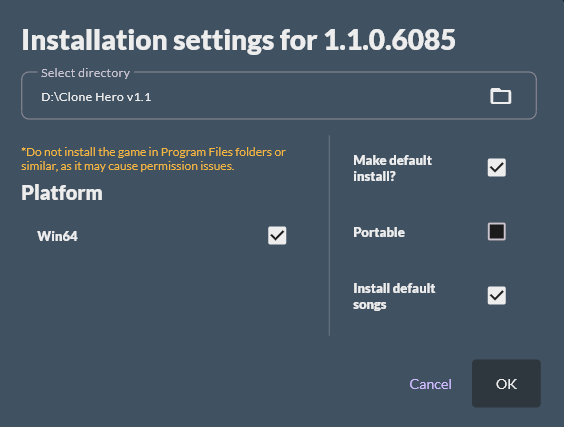
Task: Click the "Make default install?" label
Action: coord(392,168)
